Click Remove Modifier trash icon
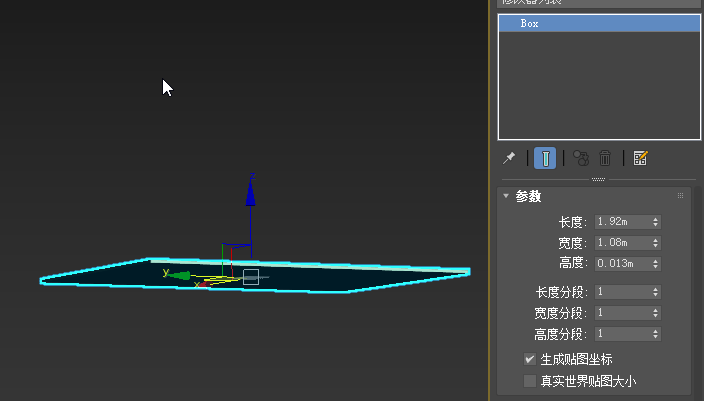704x401 pixels. 605,158
